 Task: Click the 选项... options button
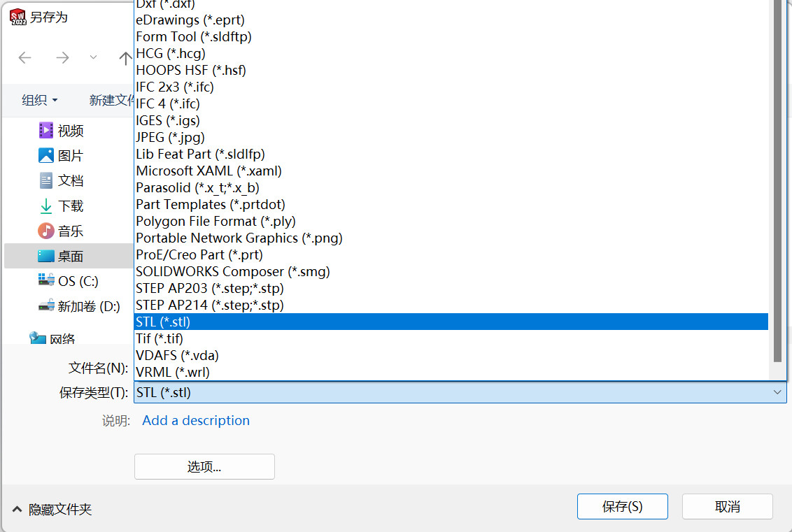[x=204, y=467]
